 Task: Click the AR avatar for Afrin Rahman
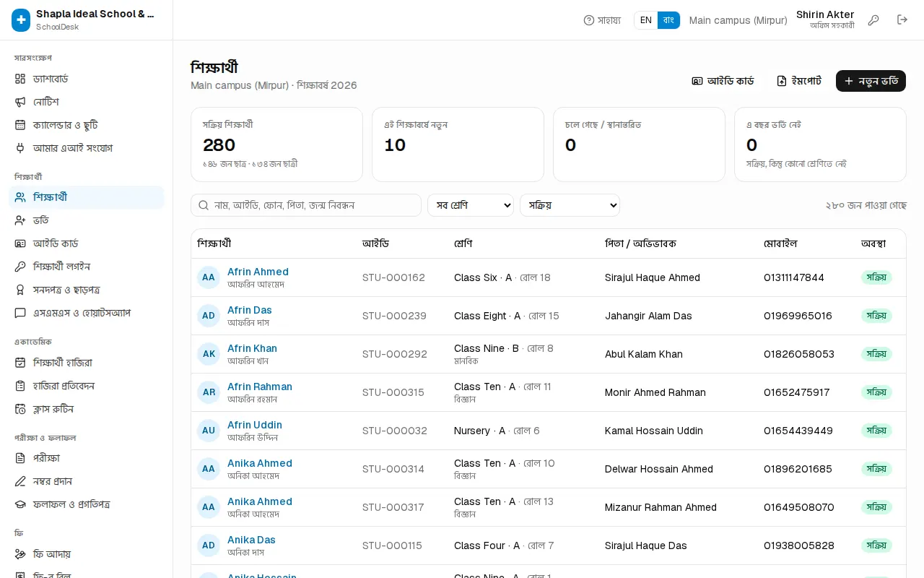(209, 392)
